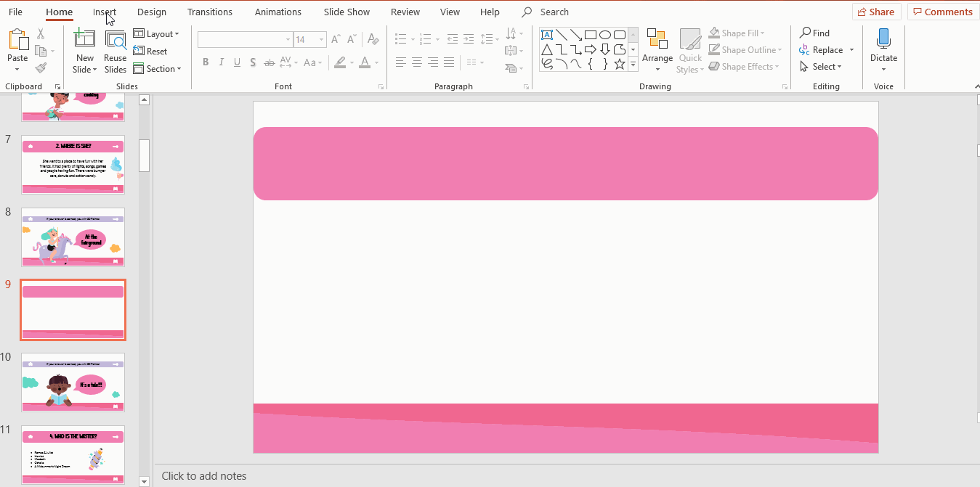The width and height of the screenshot is (980, 487).
Task: Toggle strikethrough formatting
Action: pos(269,62)
